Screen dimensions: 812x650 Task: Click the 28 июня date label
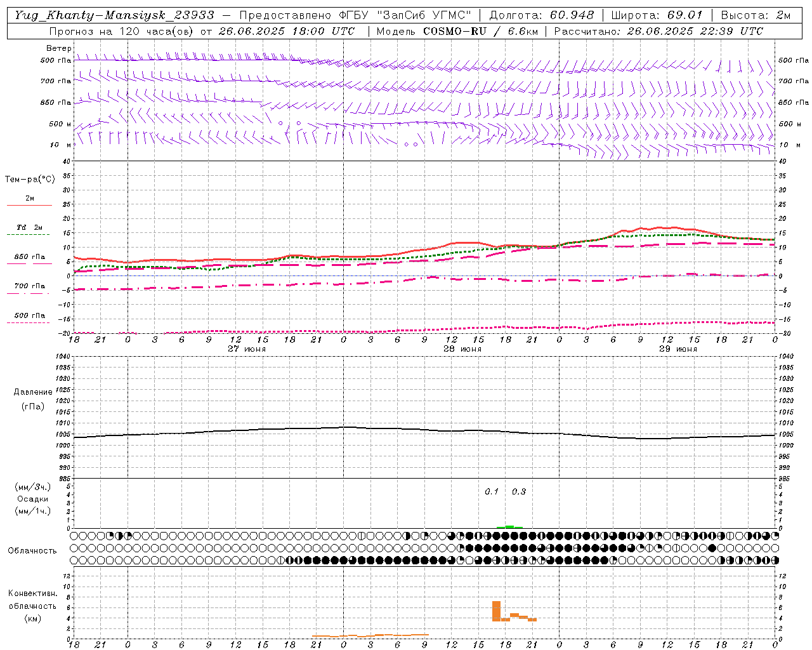[462, 349]
